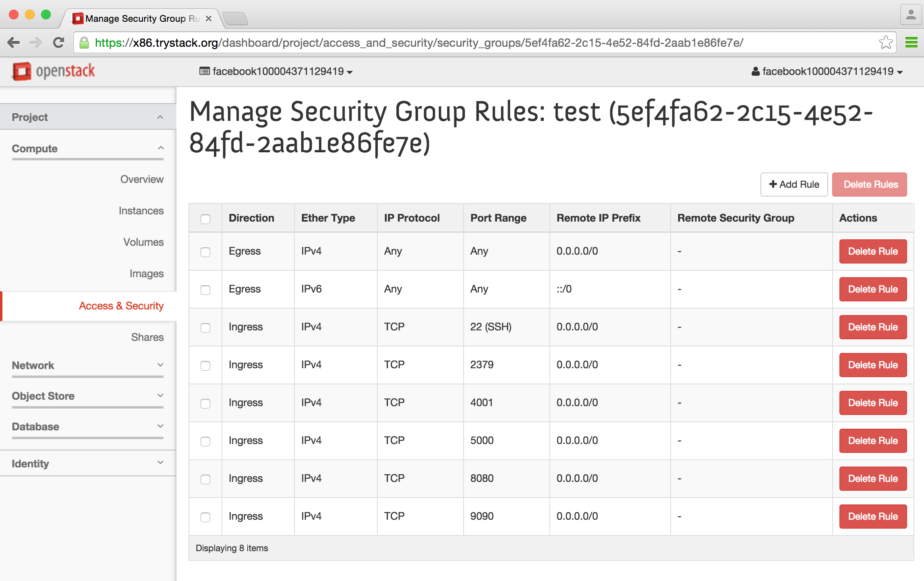Click the browser back arrow
The width and height of the screenshot is (924, 581).
point(14,42)
